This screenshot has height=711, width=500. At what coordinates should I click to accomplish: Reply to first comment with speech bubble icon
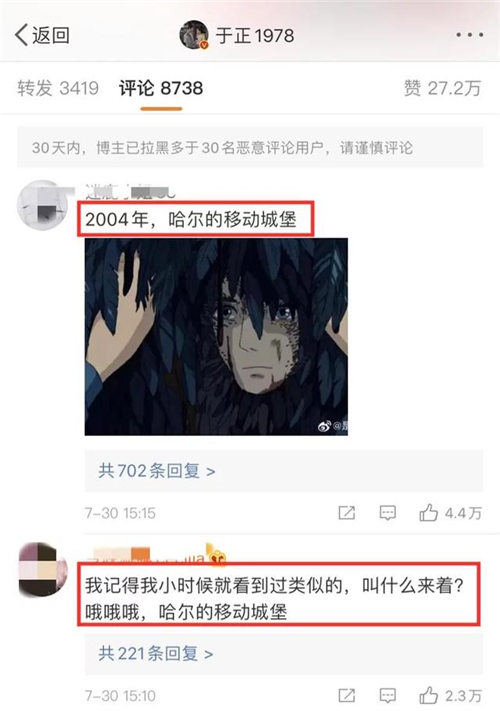pyautogui.click(x=388, y=513)
